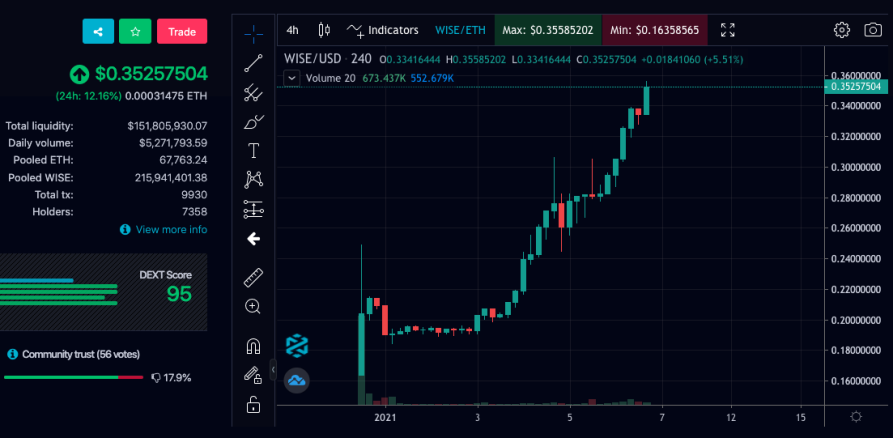Click the blue cloud circle icon
893x438 pixels.
click(297, 380)
